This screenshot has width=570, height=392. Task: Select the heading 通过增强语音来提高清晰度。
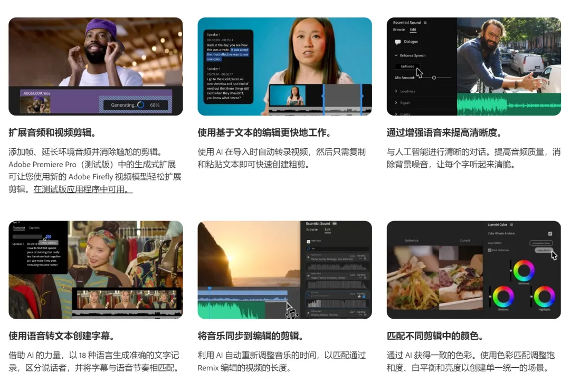tap(444, 132)
